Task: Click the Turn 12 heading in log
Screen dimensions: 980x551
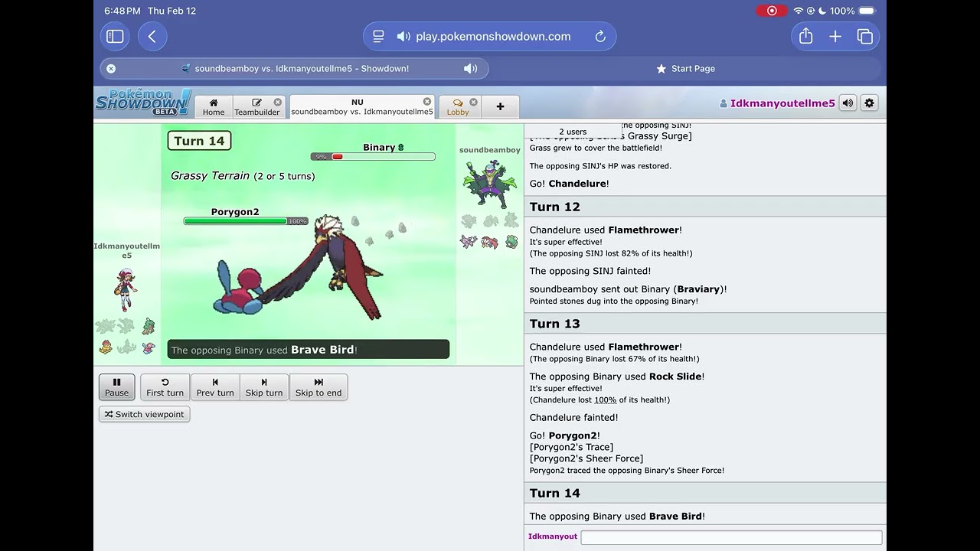Action: coord(555,207)
